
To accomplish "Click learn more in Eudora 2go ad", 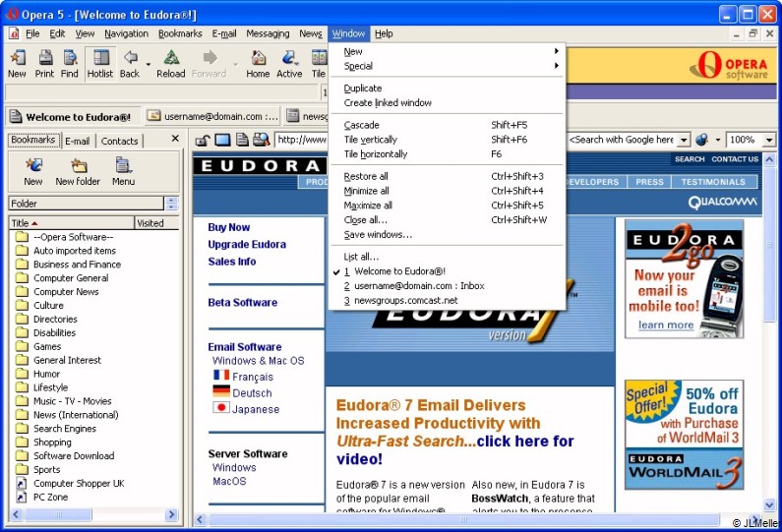I will click(666, 325).
